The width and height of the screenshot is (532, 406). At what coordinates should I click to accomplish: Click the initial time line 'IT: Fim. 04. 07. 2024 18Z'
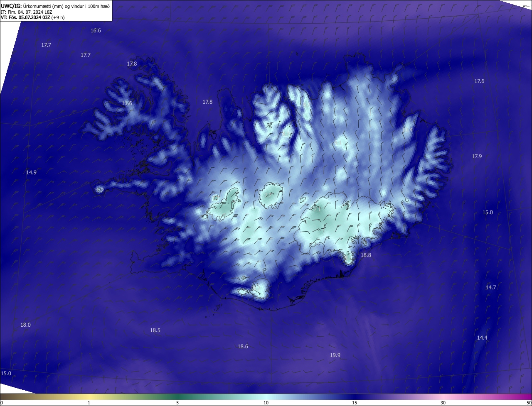(x=27, y=12)
